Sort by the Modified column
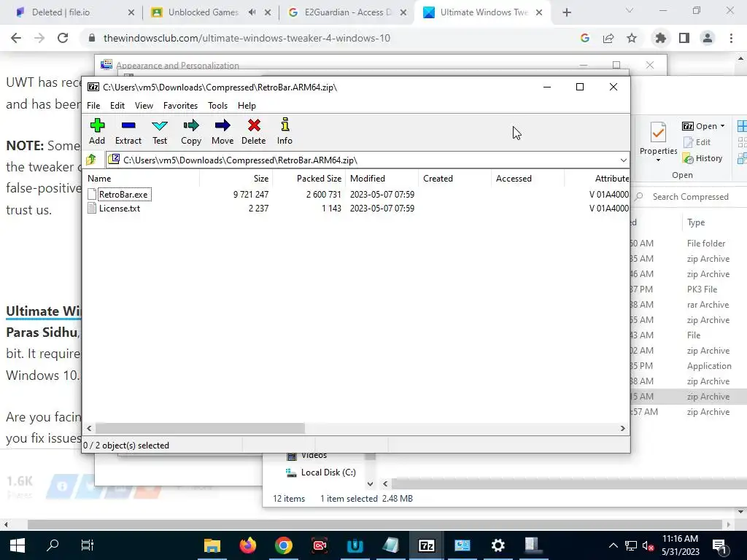This screenshot has width=747, height=560. coord(382,179)
